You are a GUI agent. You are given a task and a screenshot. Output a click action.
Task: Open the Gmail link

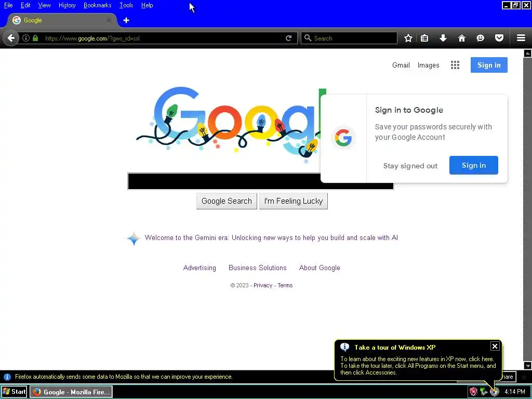401,65
